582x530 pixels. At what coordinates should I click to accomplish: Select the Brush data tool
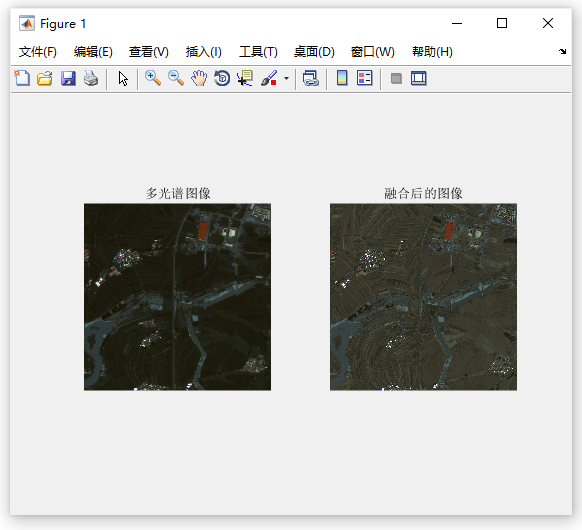pos(269,78)
